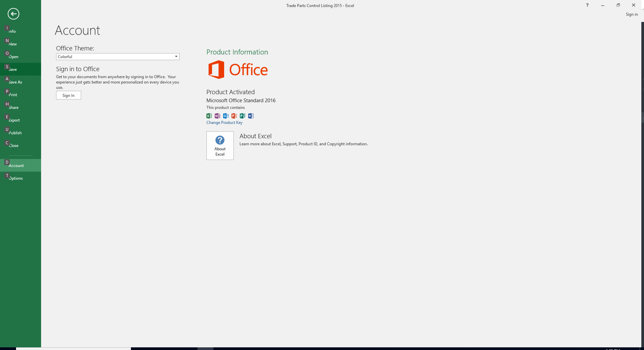Open the About Excel button
The width and height of the screenshot is (644, 350).
tap(220, 146)
